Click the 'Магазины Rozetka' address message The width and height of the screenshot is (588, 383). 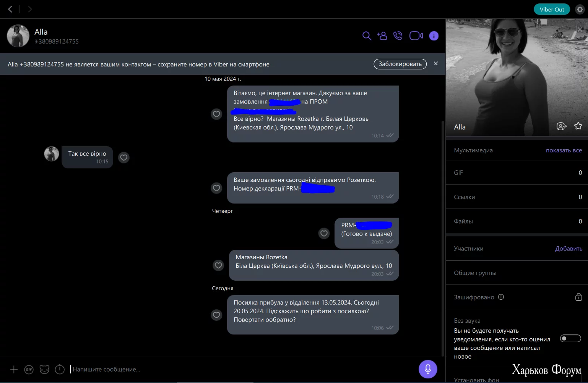click(x=314, y=265)
